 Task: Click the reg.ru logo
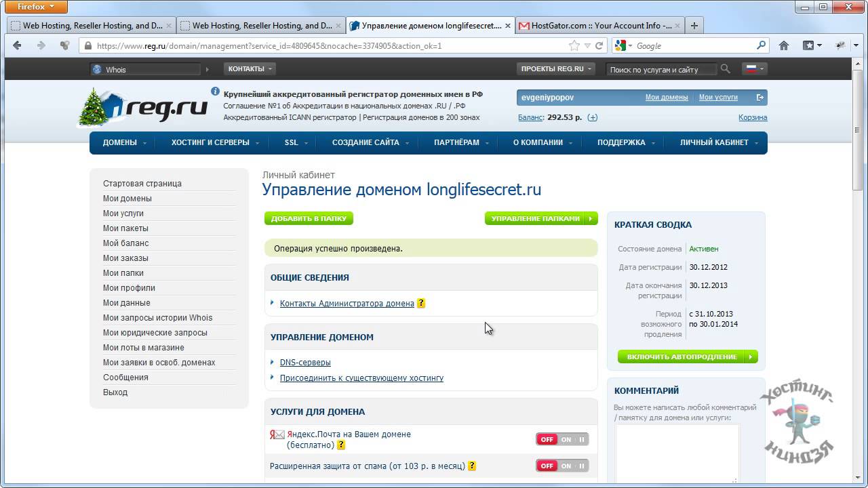click(x=144, y=107)
